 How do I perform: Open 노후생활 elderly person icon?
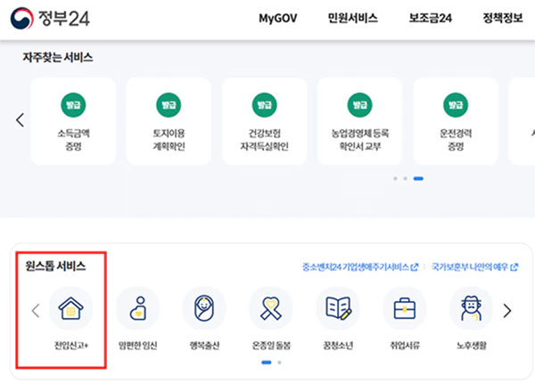tap(471, 308)
